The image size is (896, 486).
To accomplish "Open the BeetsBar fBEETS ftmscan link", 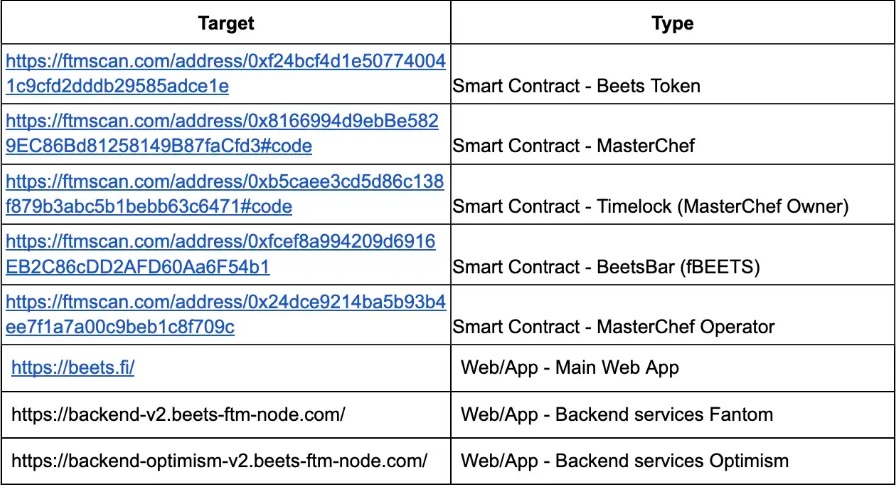I will (221, 254).
